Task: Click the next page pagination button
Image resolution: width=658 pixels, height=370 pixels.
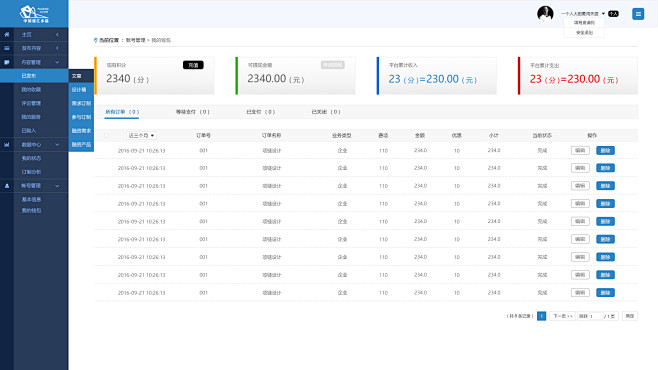Action: click(562, 316)
